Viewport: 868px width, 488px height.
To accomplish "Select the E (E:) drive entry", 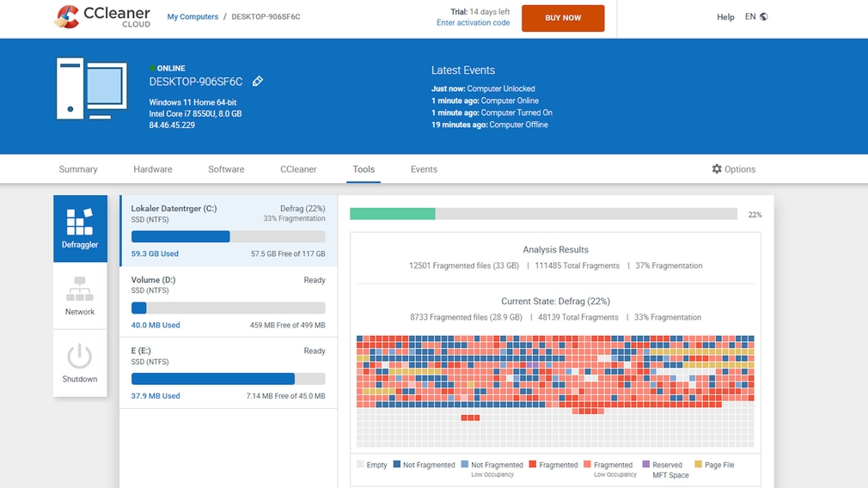I will [x=228, y=373].
